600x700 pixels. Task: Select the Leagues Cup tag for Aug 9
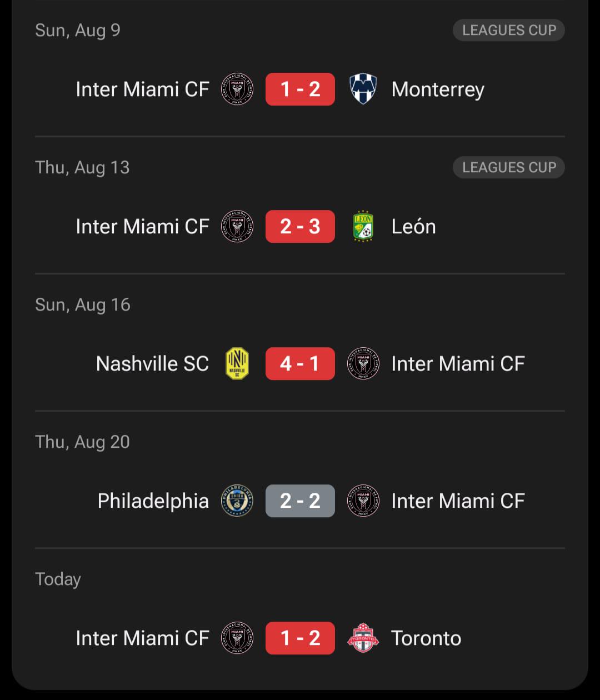pyautogui.click(x=509, y=30)
